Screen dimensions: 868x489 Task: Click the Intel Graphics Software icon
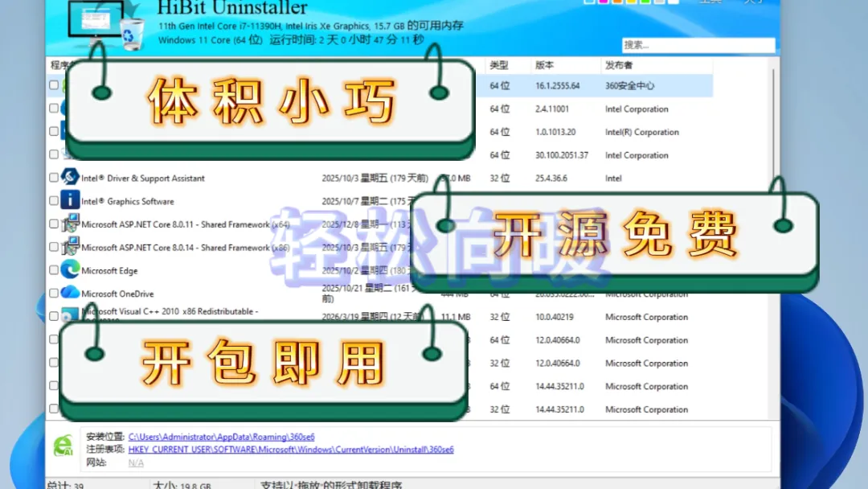pyautogui.click(x=70, y=200)
